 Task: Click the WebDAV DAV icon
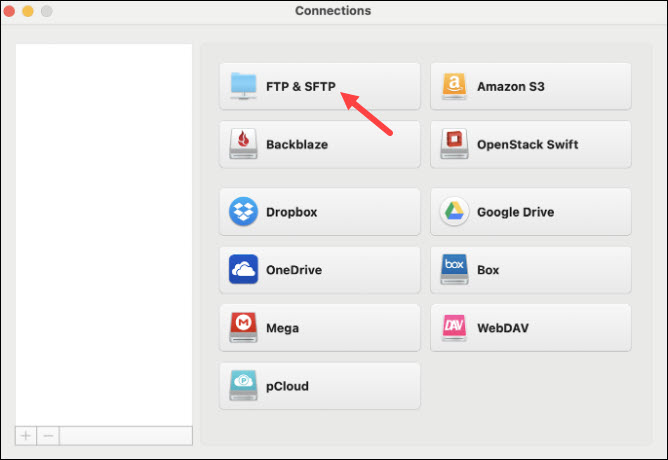coord(454,328)
